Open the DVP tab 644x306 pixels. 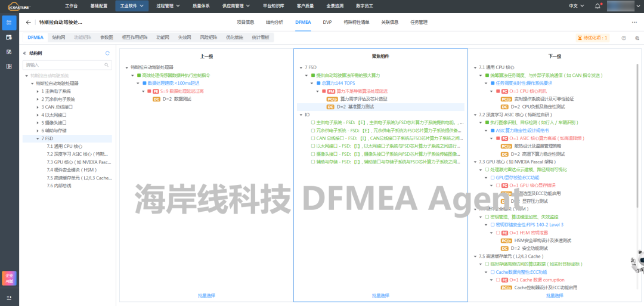tap(327, 22)
